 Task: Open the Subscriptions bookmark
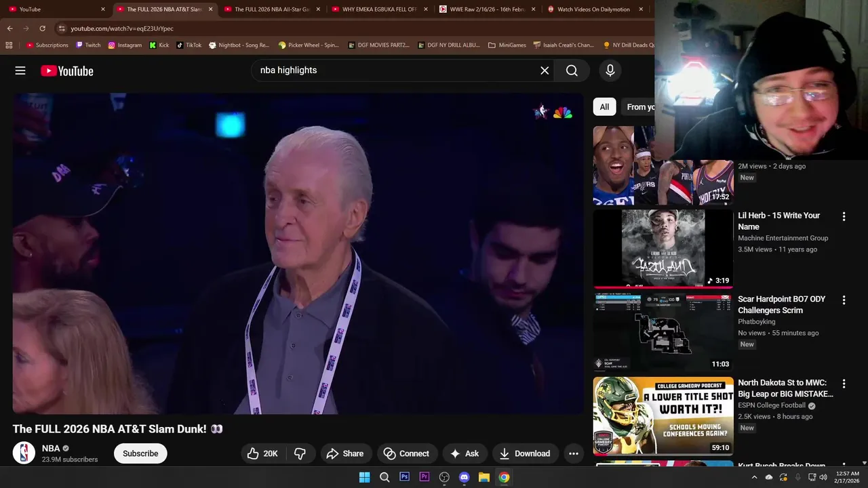pos(47,45)
